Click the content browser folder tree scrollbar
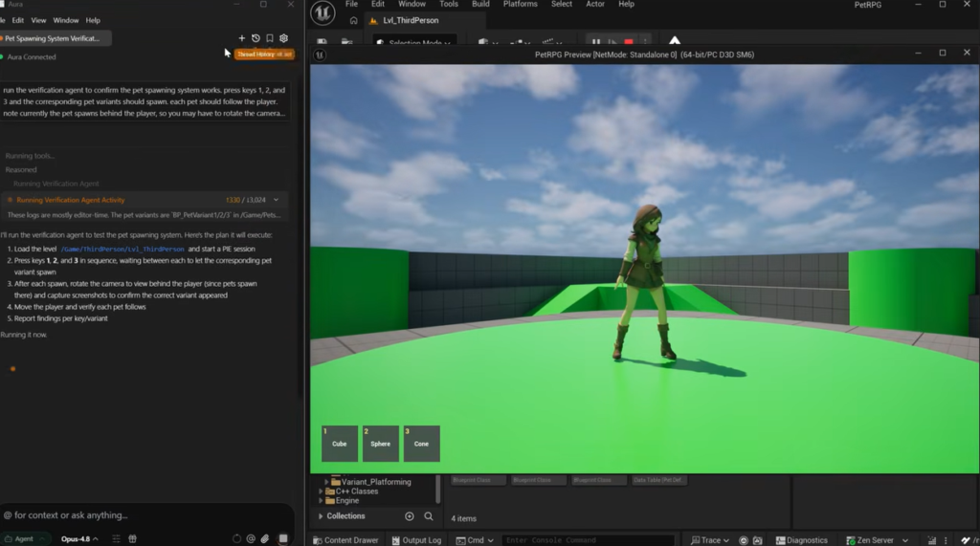Screen dimensions: 980x546 tap(437, 489)
